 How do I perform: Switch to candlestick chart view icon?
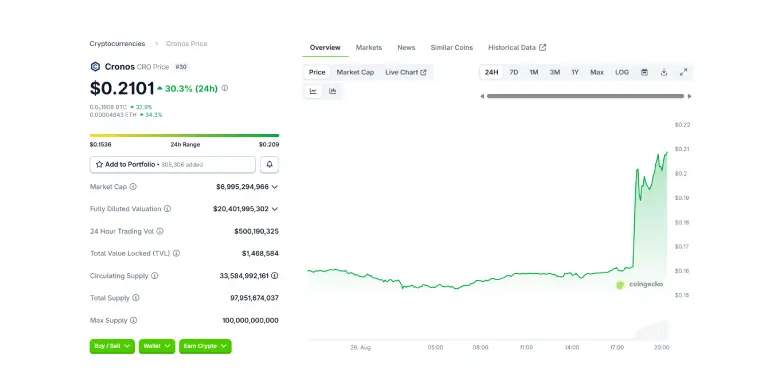pos(333,91)
